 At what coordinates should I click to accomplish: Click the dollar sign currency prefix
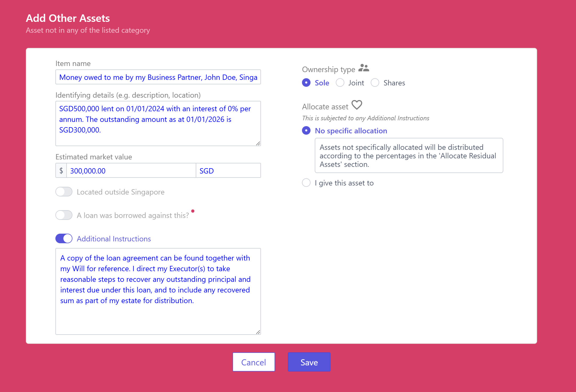tap(61, 171)
